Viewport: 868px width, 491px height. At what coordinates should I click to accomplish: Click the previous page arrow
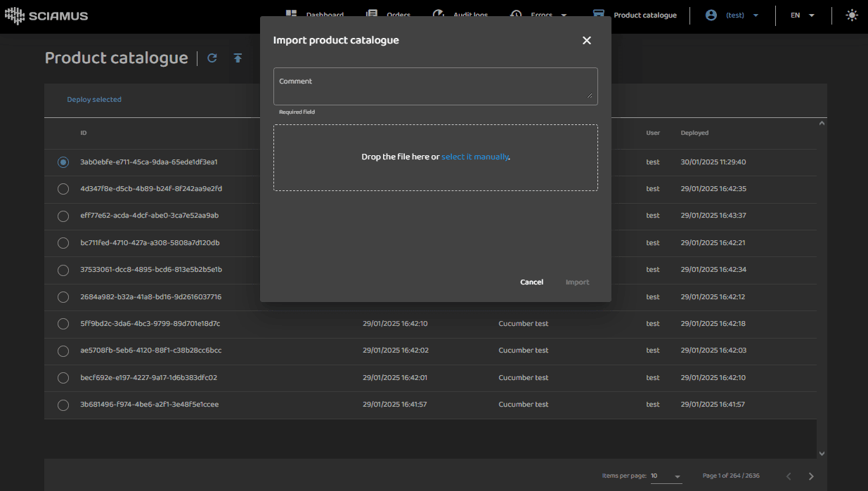789,476
